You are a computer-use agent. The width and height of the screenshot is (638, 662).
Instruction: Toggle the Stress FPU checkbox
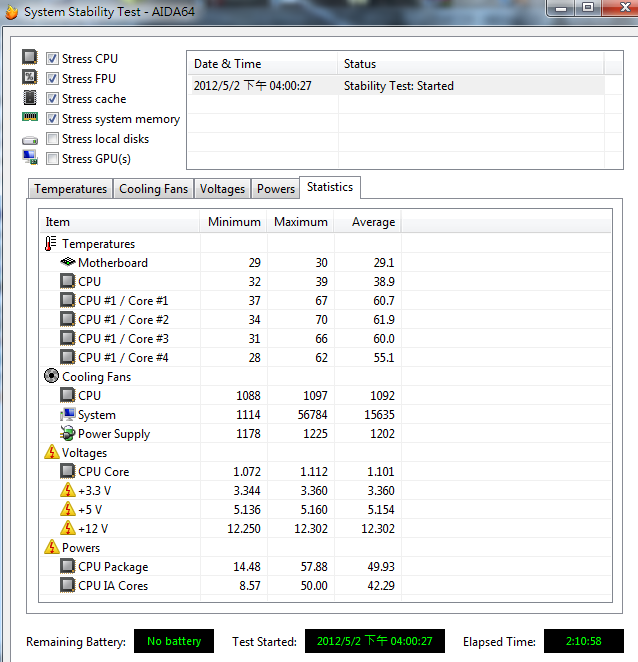(x=52, y=79)
